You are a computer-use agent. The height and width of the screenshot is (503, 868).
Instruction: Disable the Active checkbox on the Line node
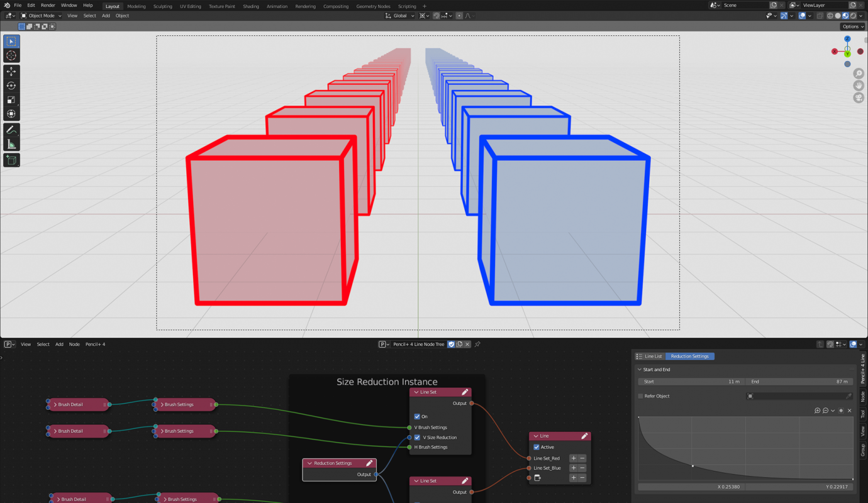[537, 446]
